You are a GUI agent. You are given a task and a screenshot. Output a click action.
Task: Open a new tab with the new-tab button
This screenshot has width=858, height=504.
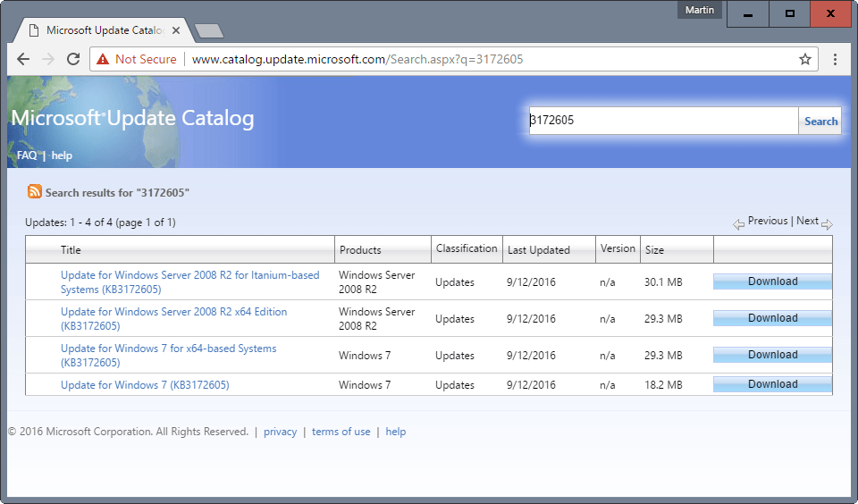[209, 31]
